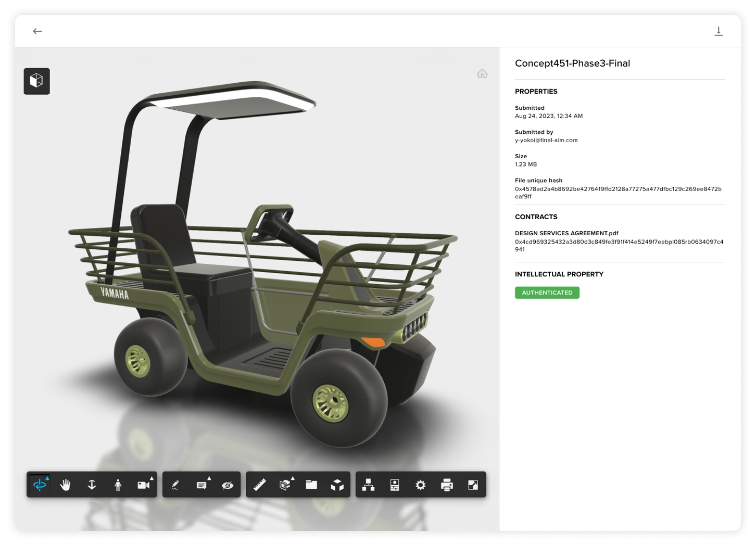Reset to home view
The image size is (756, 546).
[x=482, y=73]
